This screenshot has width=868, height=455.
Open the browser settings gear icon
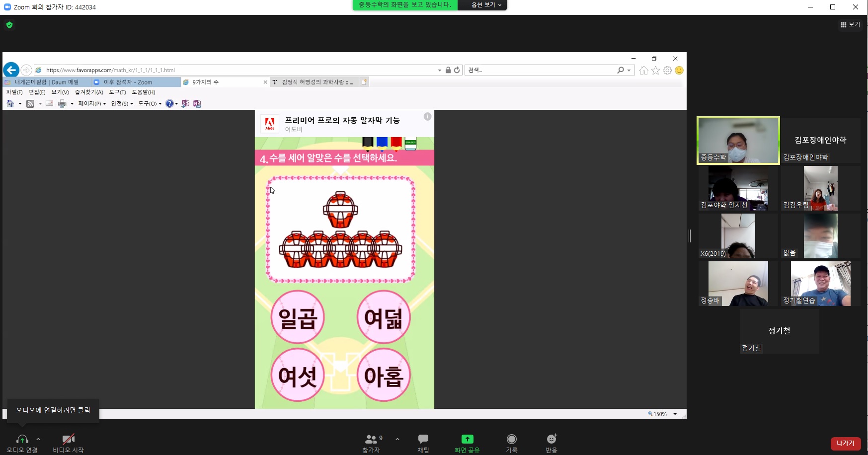tap(667, 71)
